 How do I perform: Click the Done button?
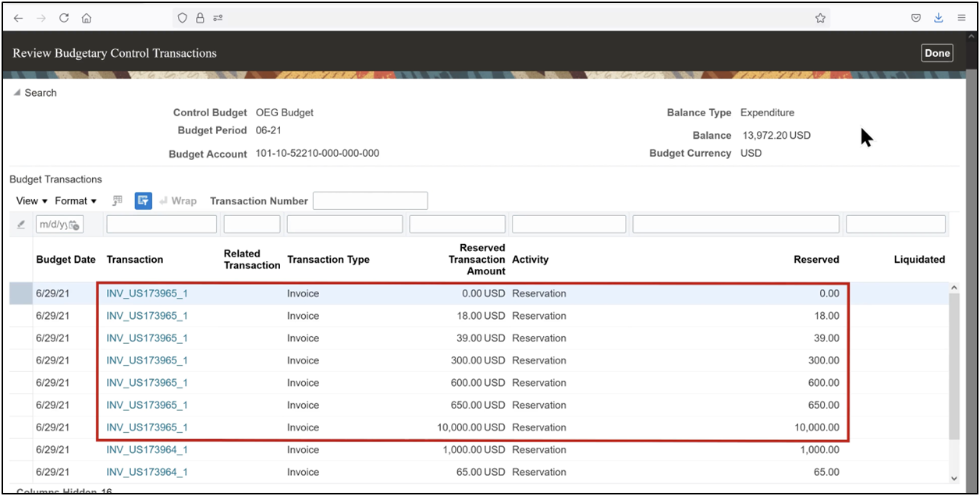tap(936, 52)
